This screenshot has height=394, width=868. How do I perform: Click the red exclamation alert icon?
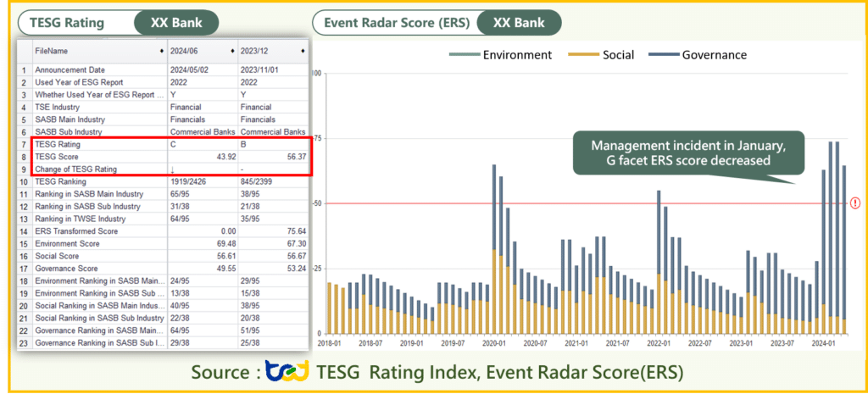pyautogui.click(x=854, y=203)
